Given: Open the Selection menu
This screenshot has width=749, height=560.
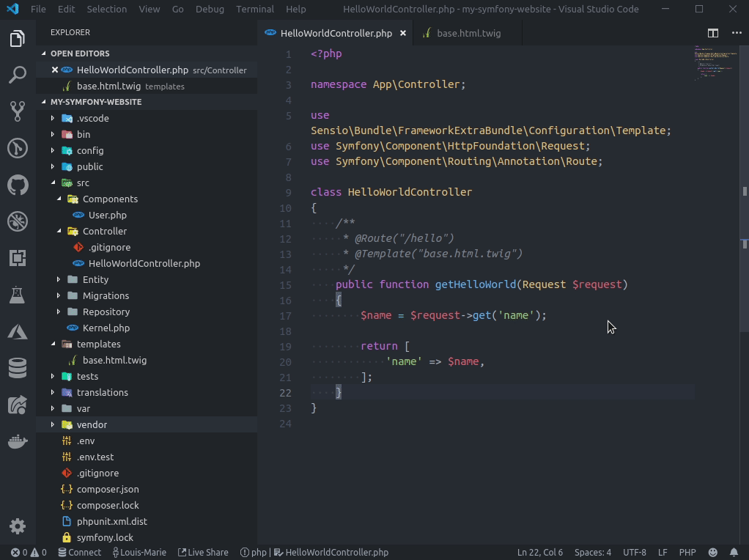Looking at the screenshot, I should 106,9.
